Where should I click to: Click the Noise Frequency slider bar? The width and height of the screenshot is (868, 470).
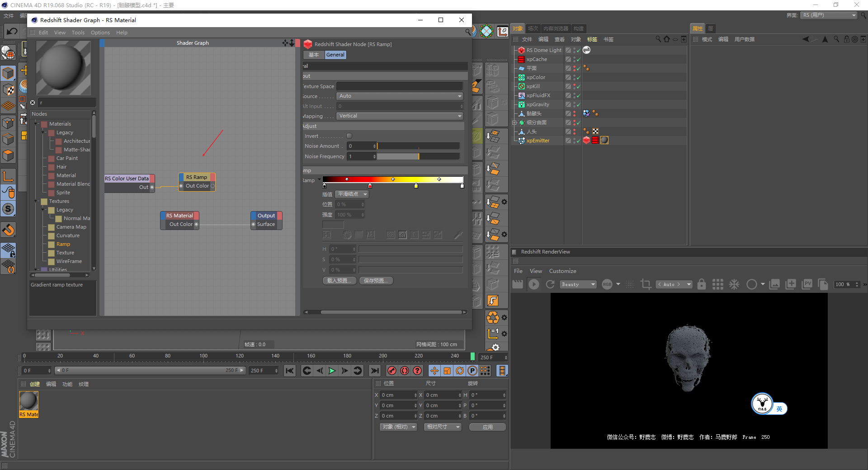pyautogui.click(x=418, y=156)
